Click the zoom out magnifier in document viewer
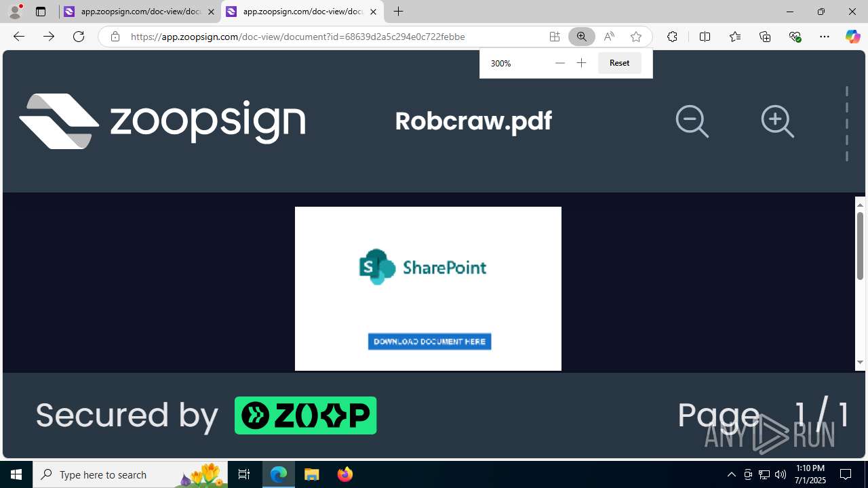The image size is (868, 488). pos(692,121)
